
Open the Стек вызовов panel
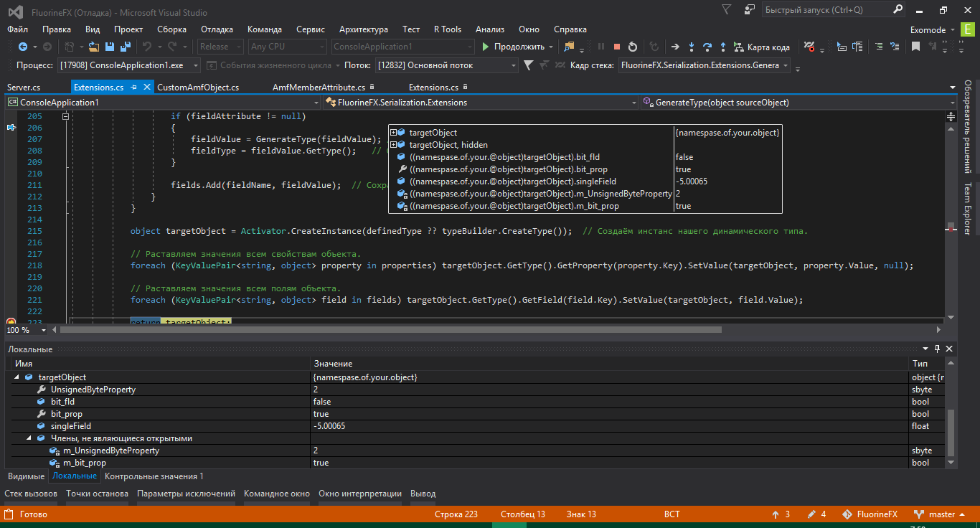click(31, 494)
